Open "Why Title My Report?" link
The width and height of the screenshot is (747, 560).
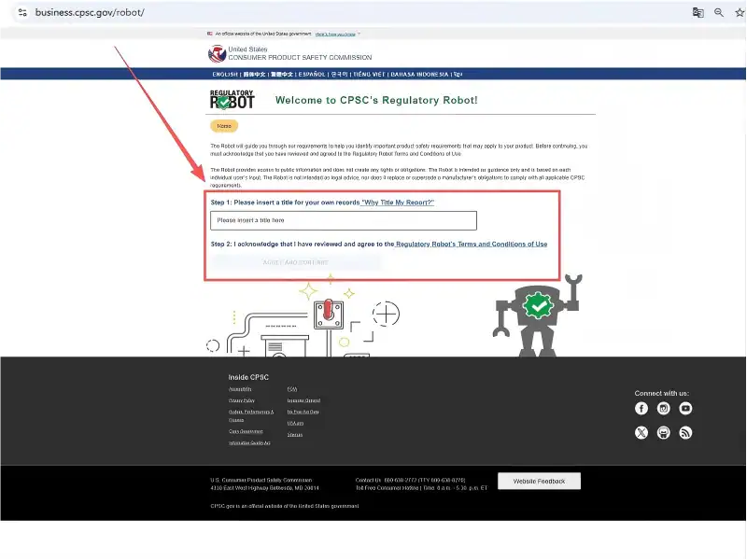(398, 203)
